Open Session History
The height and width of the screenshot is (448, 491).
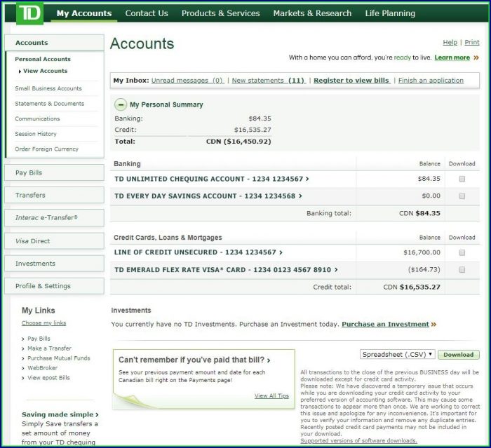(36, 134)
